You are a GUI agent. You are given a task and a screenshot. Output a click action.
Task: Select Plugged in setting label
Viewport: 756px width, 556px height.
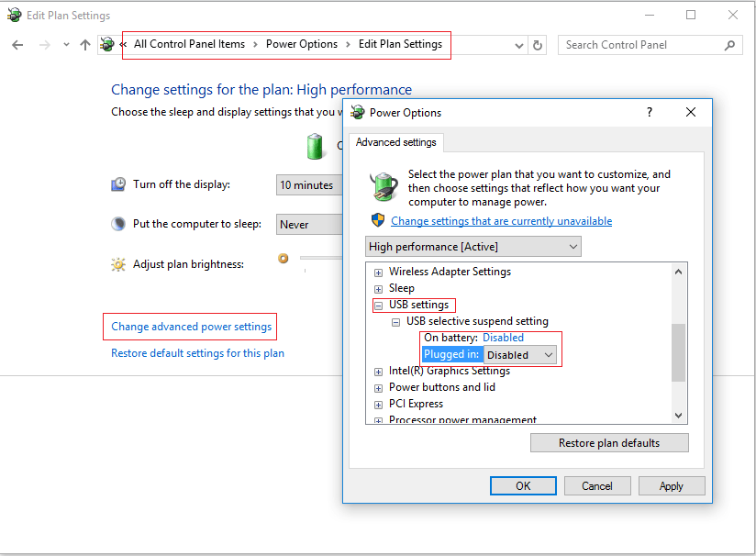pos(451,354)
